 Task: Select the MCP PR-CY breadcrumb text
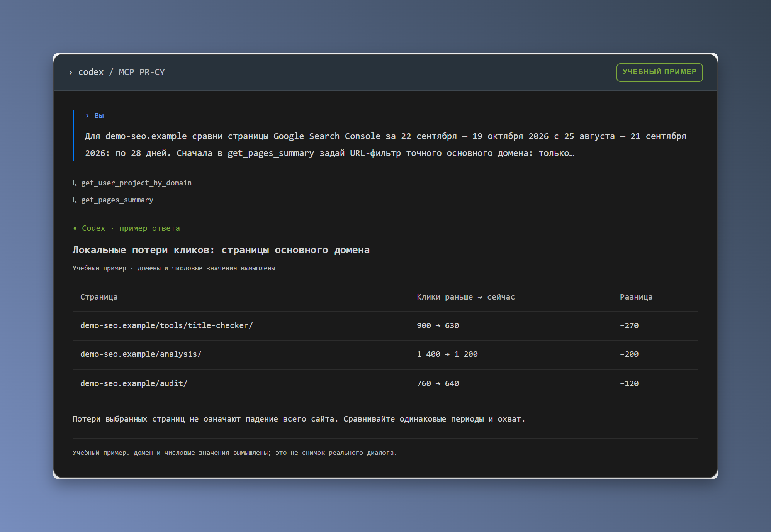tap(142, 72)
